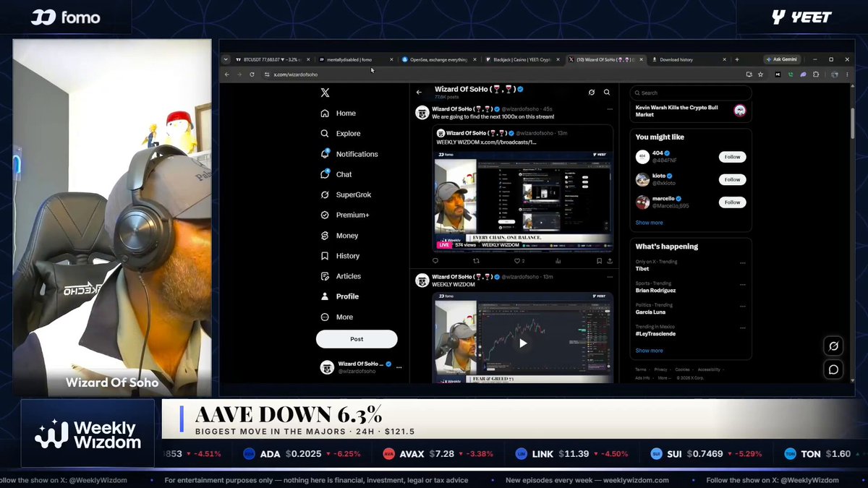Open Premium+ in the X sidebar
The height and width of the screenshot is (488, 868).
(344, 215)
